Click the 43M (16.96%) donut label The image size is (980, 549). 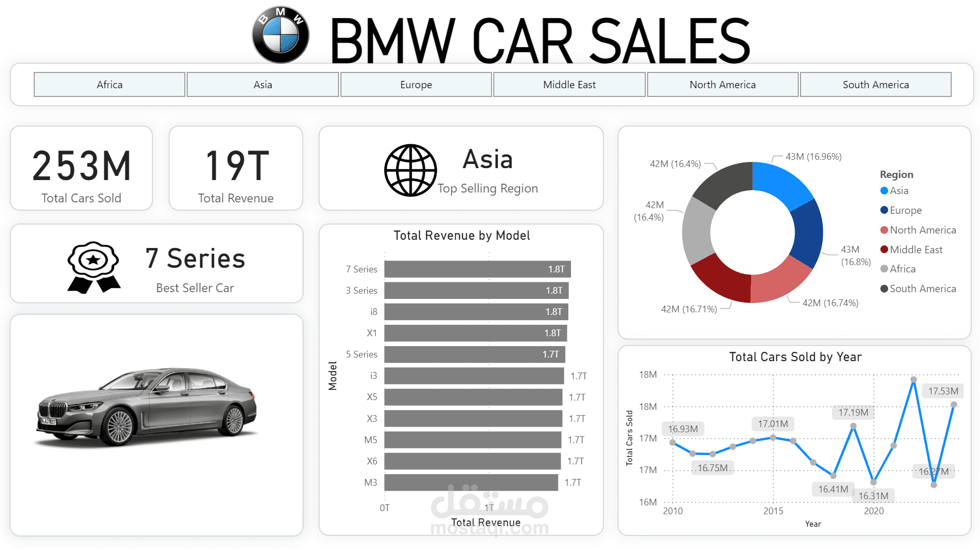(813, 157)
